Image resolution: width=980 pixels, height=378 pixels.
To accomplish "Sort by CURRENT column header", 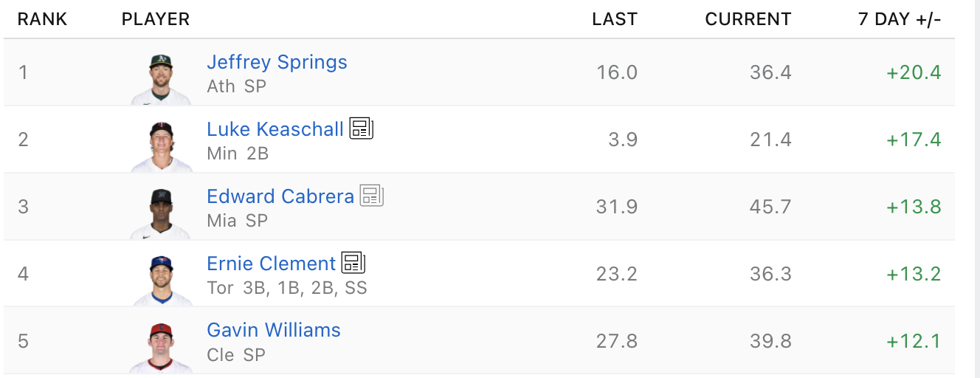I will (x=748, y=19).
